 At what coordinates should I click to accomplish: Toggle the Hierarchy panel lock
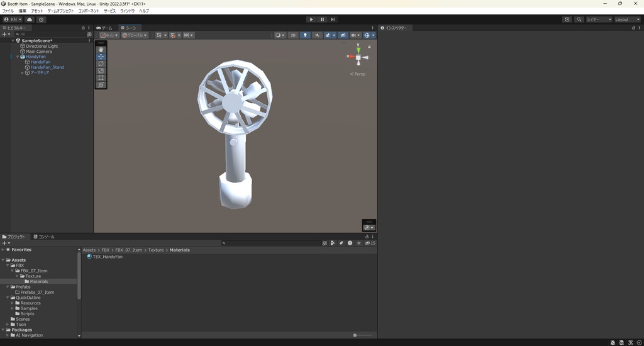(83, 28)
